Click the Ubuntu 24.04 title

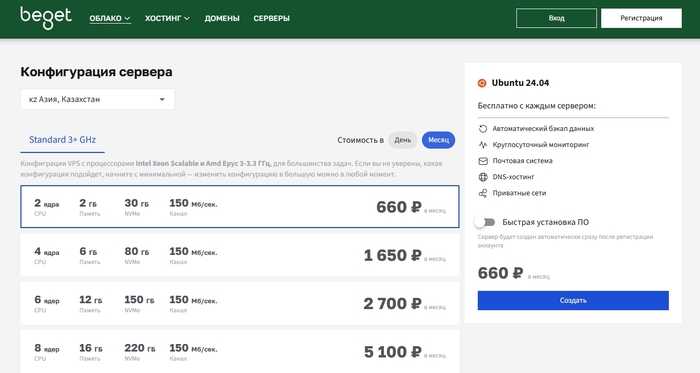pos(520,83)
